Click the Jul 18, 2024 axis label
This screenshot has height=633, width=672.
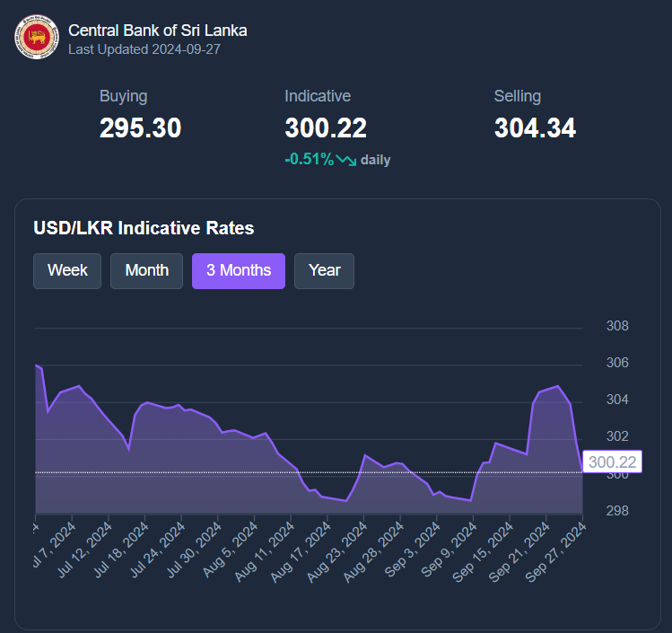pos(121,550)
